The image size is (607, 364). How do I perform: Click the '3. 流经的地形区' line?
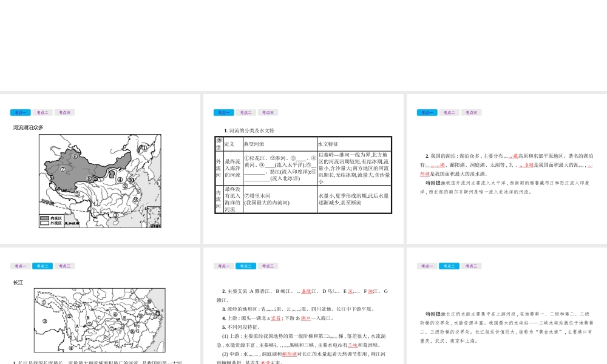tap(298, 309)
